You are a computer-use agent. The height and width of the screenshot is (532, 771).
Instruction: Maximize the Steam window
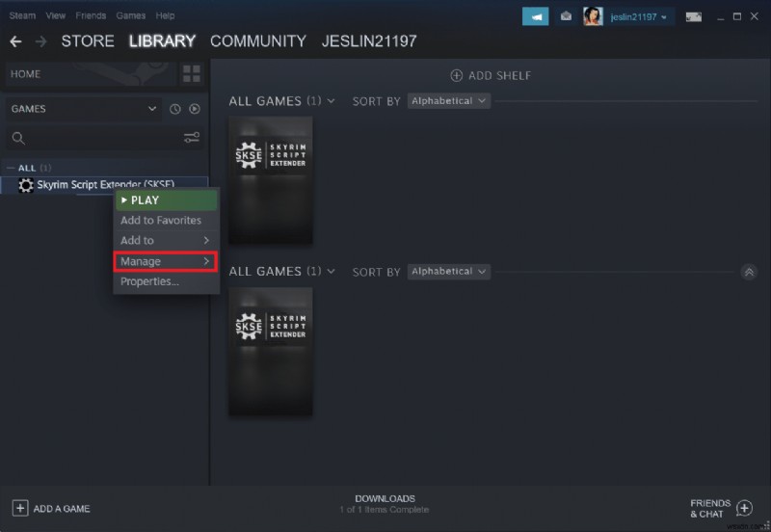point(737,16)
